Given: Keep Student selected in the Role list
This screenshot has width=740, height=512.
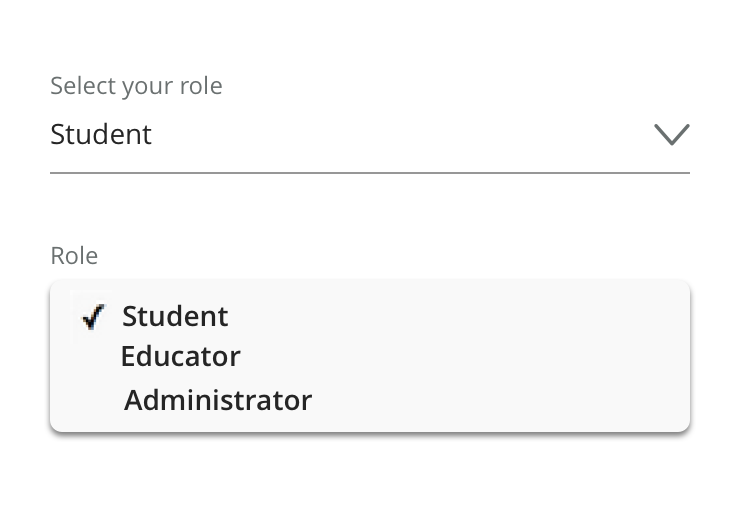Looking at the screenshot, I should click(175, 317).
